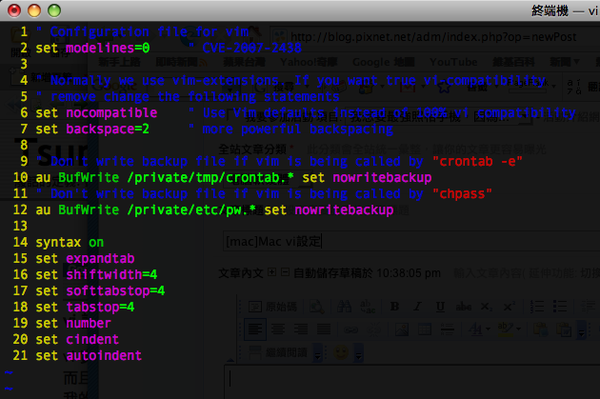The width and height of the screenshot is (600, 399).
Task: Apply superscript in background editor toolbar
Action: coord(508,306)
